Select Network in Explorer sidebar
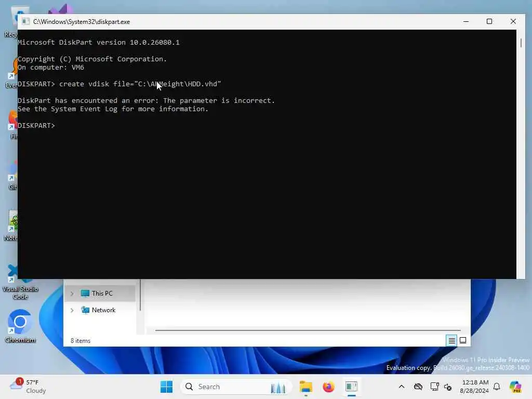 pyautogui.click(x=103, y=310)
